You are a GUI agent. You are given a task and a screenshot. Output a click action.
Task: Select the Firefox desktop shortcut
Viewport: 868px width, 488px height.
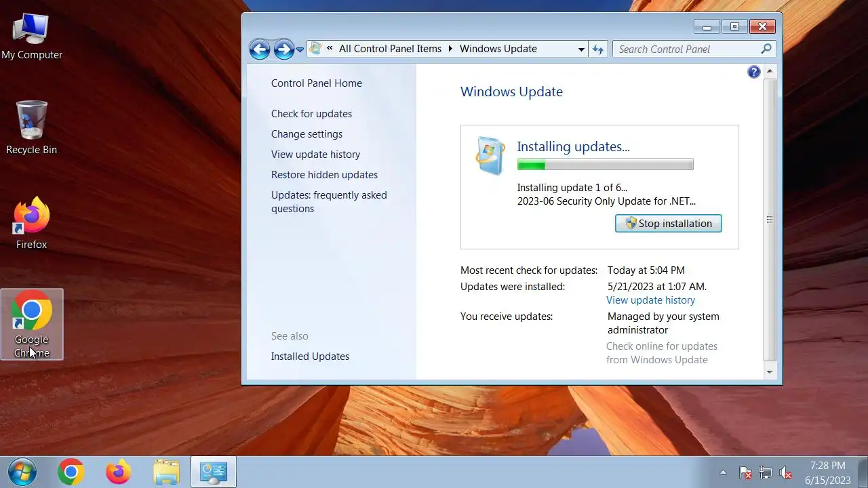(x=31, y=224)
